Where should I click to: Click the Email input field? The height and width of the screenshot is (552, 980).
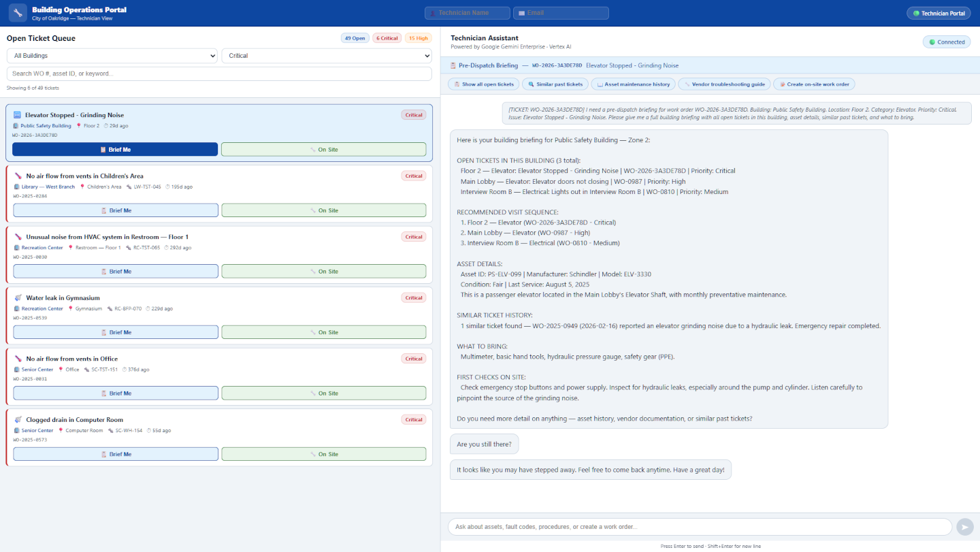coord(561,13)
